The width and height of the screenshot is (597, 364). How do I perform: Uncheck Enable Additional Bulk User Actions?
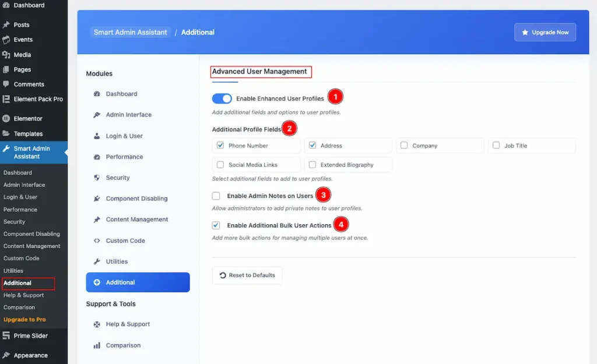click(x=216, y=225)
